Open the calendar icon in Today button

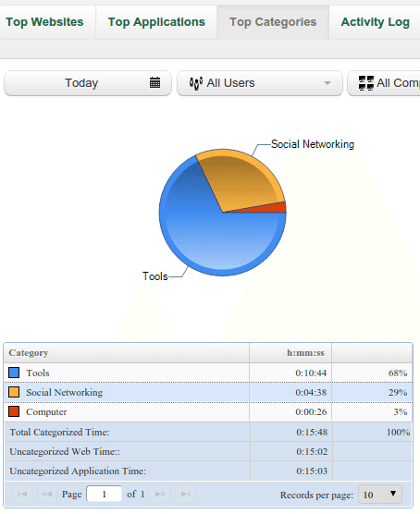[x=154, y=82]
